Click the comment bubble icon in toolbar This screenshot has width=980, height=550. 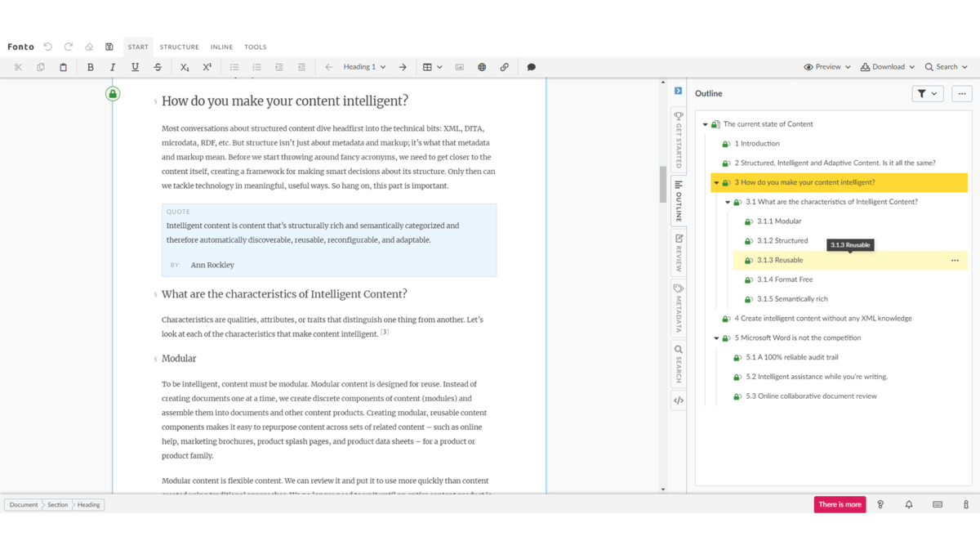[531, 67]
